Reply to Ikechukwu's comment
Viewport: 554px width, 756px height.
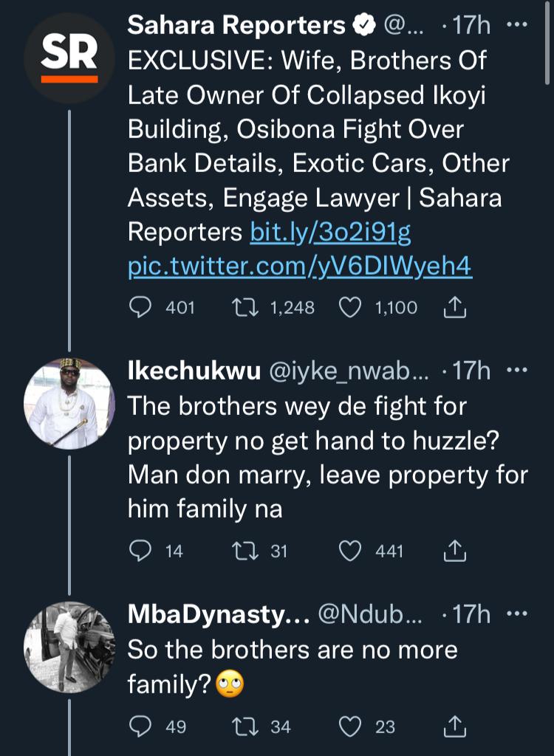pos(140,550)
